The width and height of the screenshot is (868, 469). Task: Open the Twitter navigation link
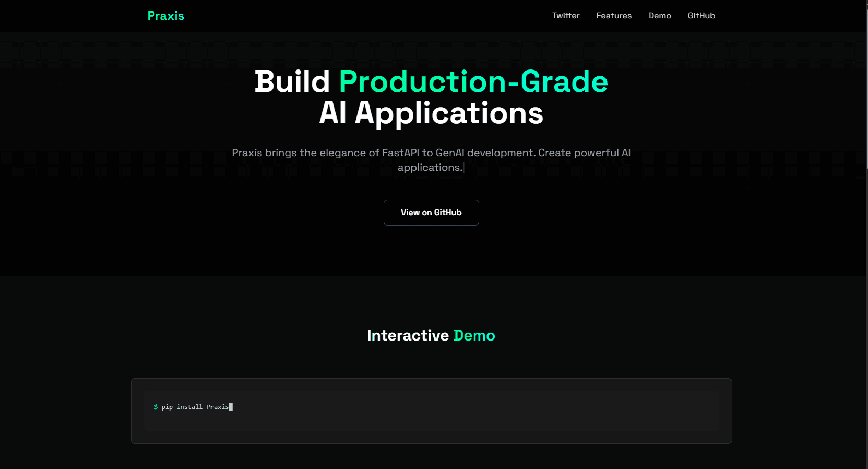(566, 16)
